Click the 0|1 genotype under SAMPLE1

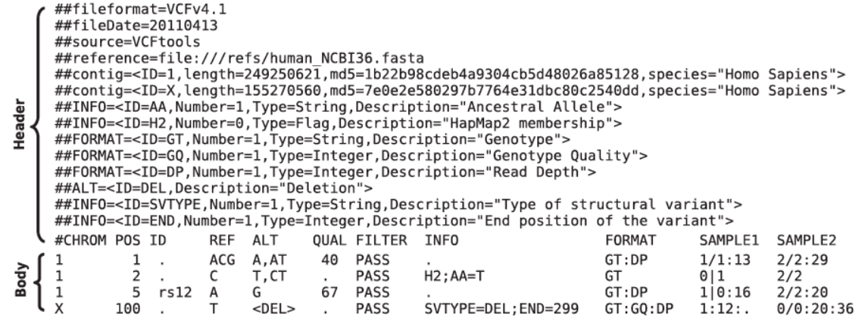[x=712, y=276]
